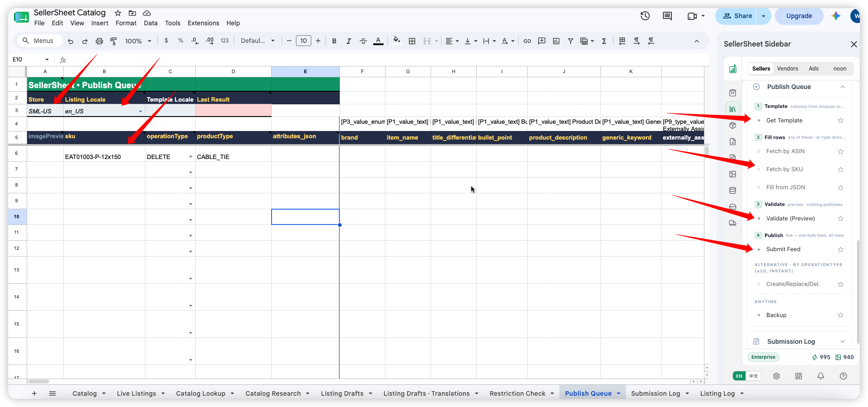The height and width of the screenshot is (407, 868).
Task: Favorite the Fetch by ASIN action
Action: [x=841, y=151]
